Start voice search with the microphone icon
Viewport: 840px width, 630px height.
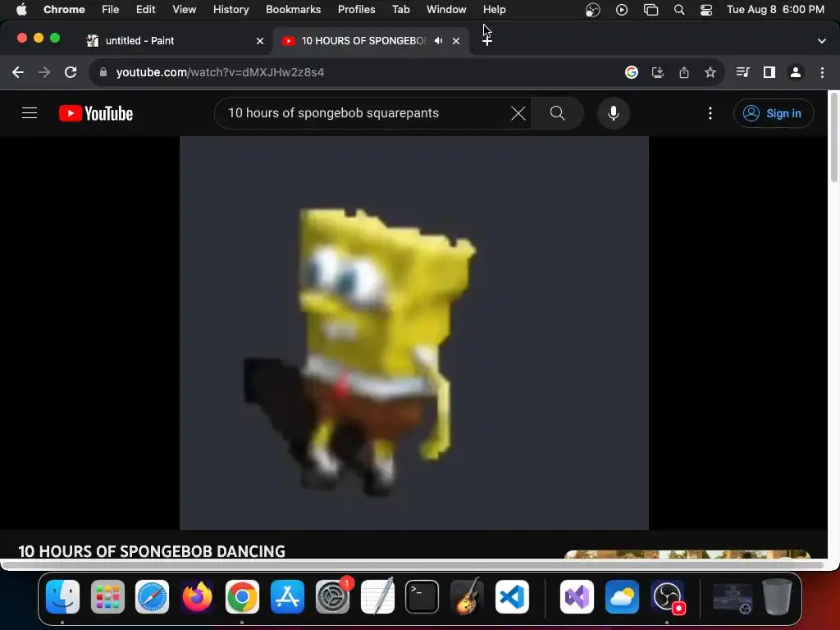click(614, 113)
